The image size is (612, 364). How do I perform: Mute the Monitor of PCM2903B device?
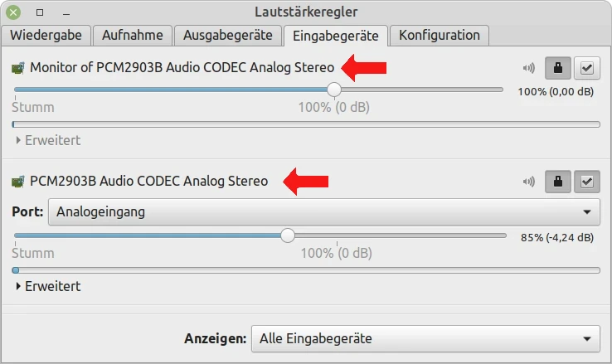[528, 68]
